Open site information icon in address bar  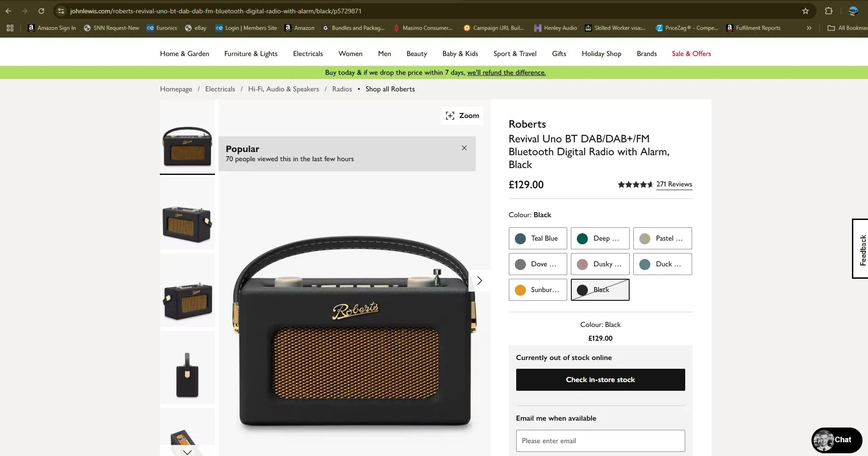(61, 11)
